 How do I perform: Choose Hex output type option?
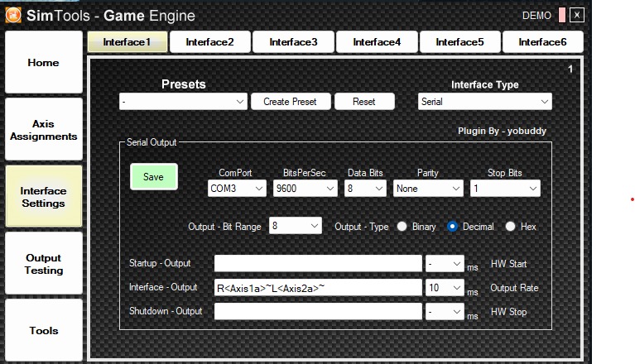(510, 227)
